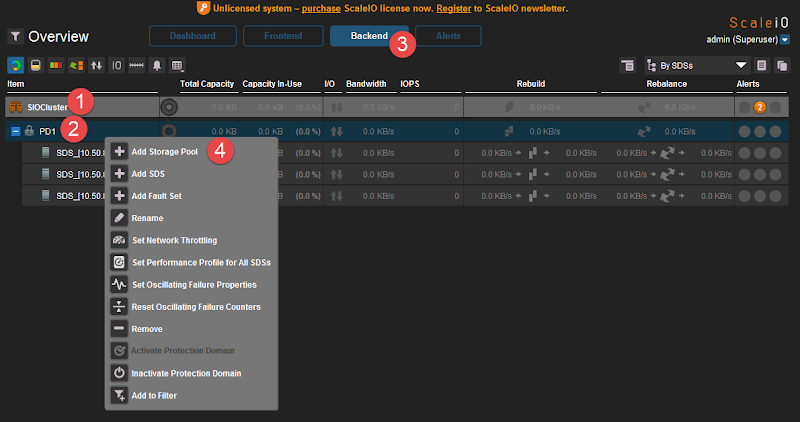Open the table configuration view icon
The height and width of the screenshot is (422, 800).
tap(177, 65)
